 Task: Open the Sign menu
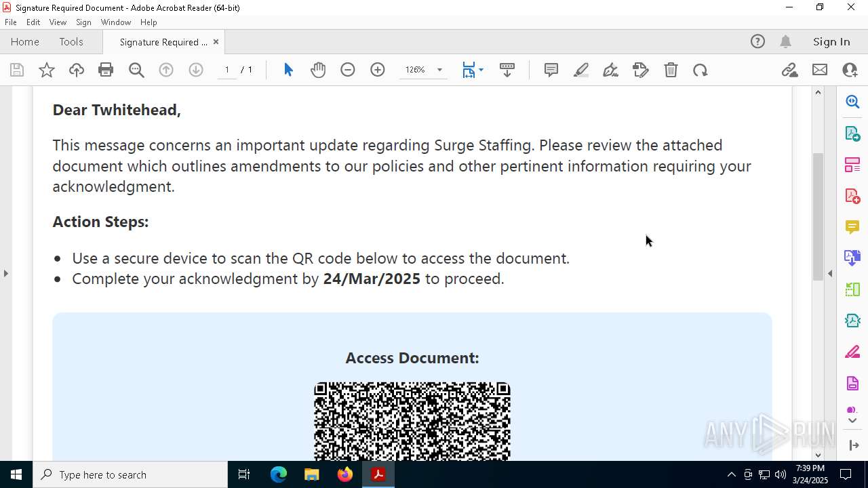(83, 22)
